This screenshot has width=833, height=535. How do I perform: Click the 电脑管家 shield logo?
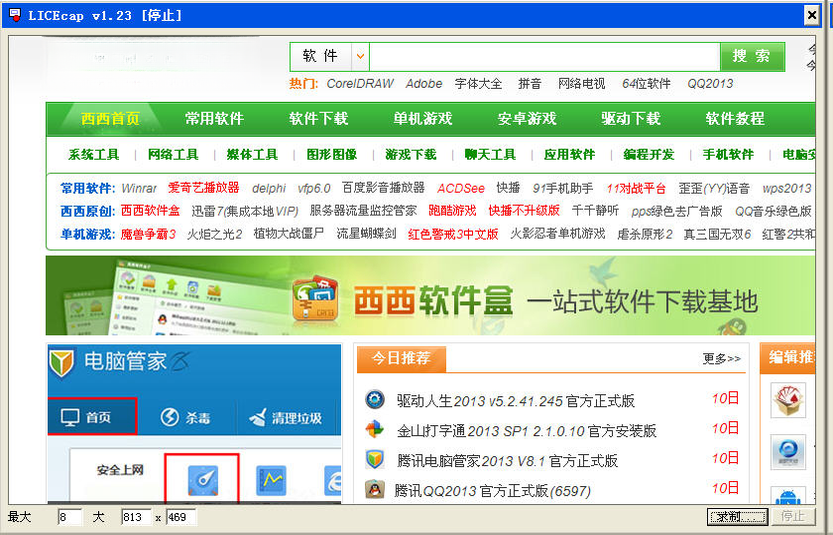61,362
